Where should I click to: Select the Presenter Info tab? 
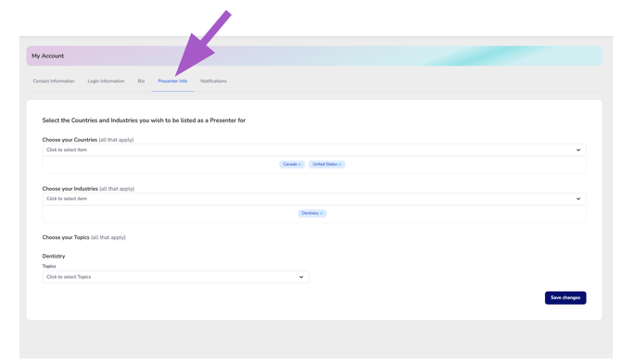coord(172,82)
